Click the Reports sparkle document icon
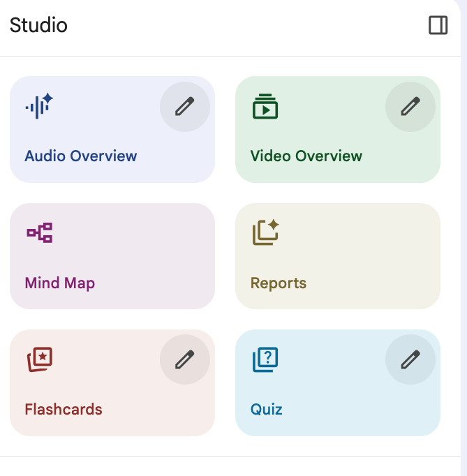Screen dimensions: 467x476 coord(265,232)
